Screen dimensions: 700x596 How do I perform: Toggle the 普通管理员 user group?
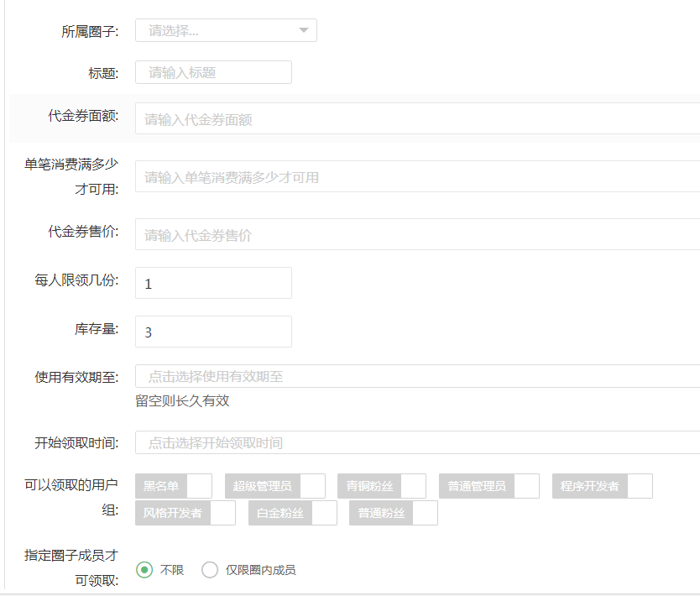click(x=489, y=486)
